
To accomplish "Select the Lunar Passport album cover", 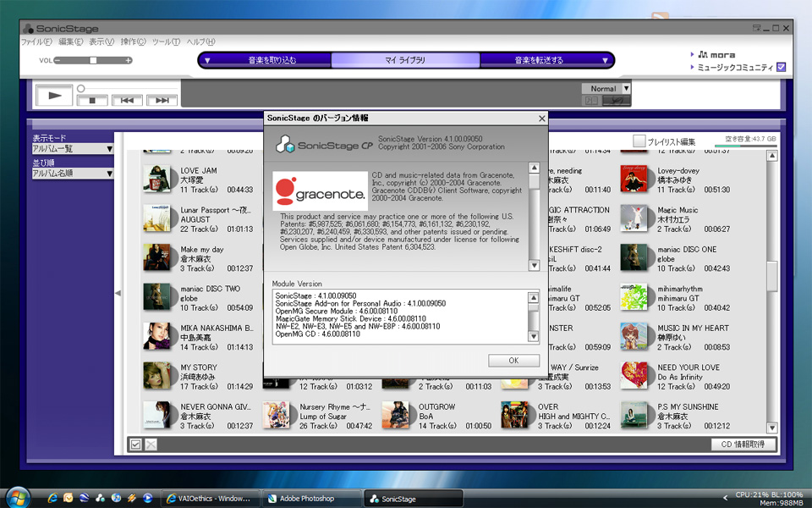I will (156, 218).
